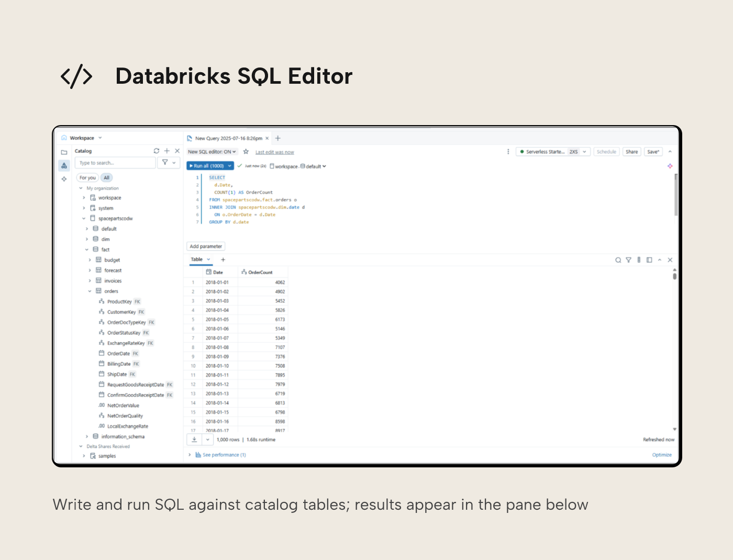
Task: Open the Assistant sparkle icon in left sidebar
Action: coord(64,179)
